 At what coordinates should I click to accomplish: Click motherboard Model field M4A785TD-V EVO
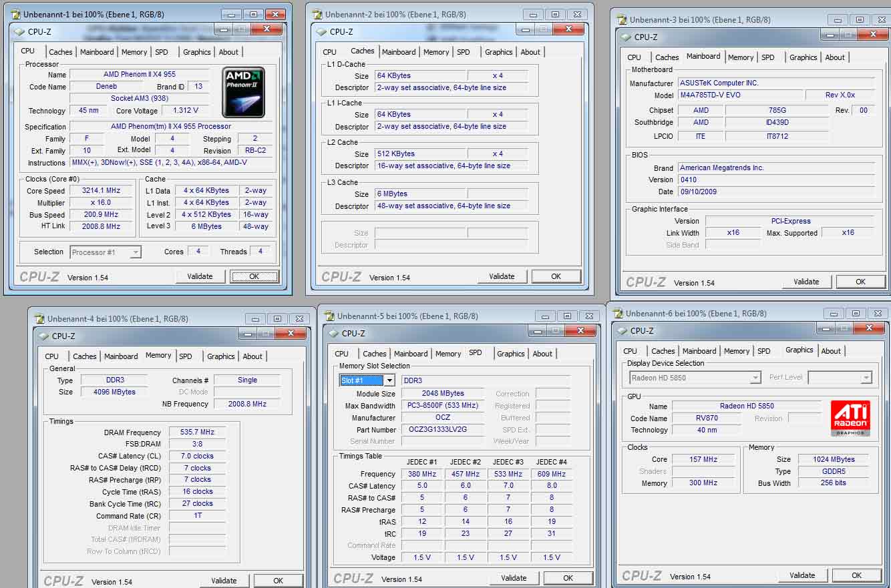tap(740, 95)
